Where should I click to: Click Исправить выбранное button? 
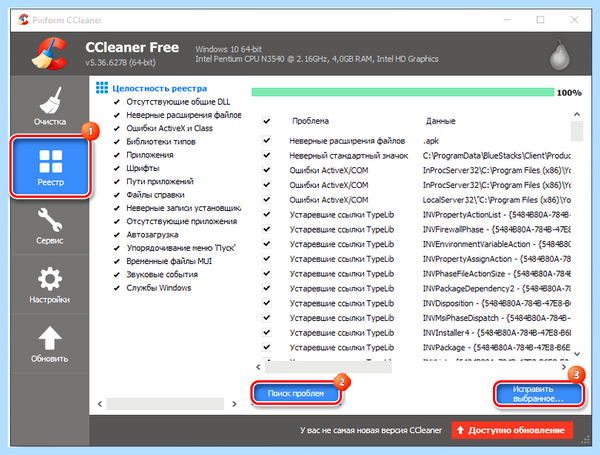click(538, 394)
